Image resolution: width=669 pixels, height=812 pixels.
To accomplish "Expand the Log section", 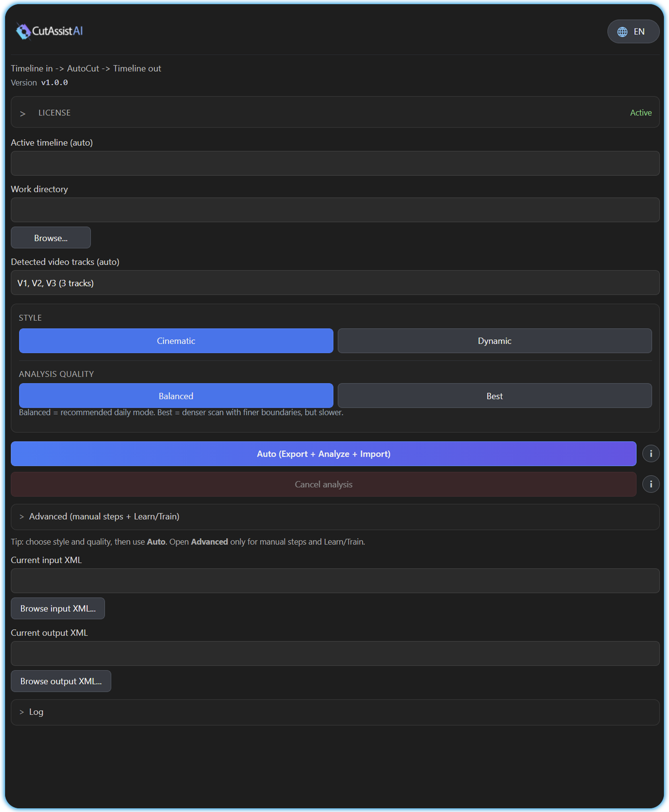I will [335, 712].
